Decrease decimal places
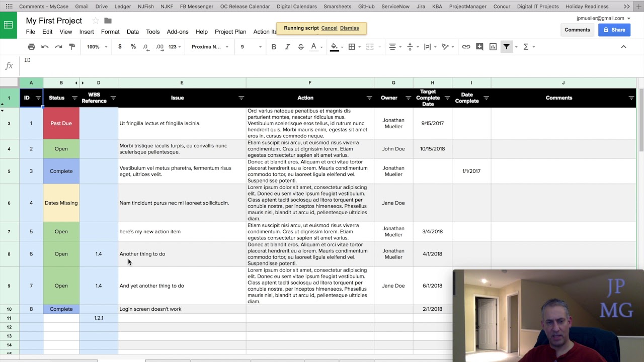Viewport: 644px width, 362px height. pos(145,47)
